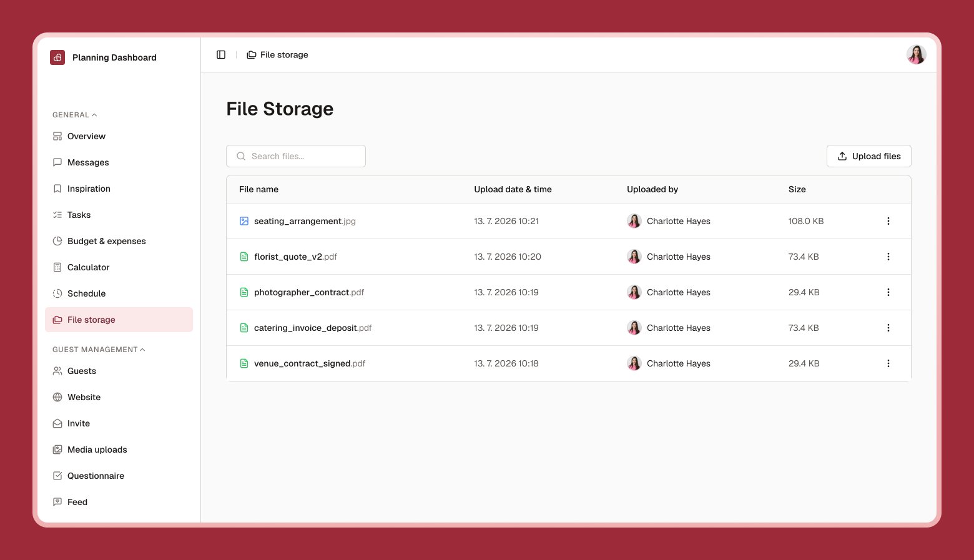Click into the Search files field
This screenshot has height=560, width=974.
pos(296,156)
